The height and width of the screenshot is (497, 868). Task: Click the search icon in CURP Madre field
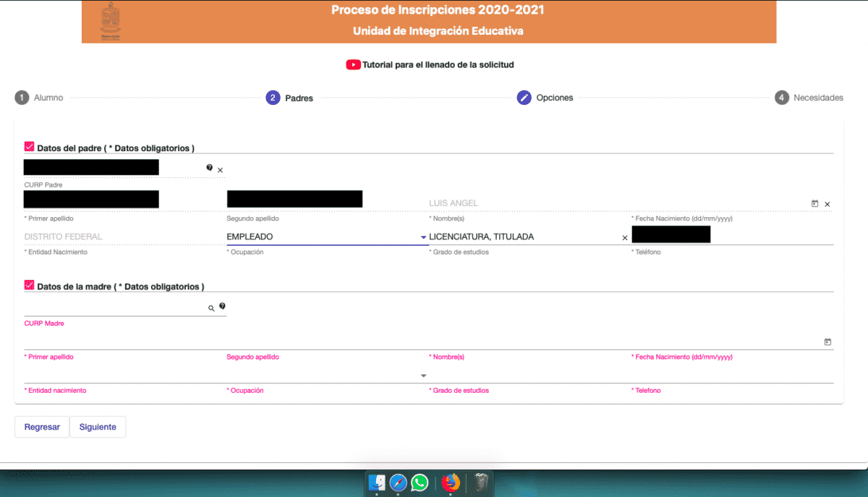point(211,308)
